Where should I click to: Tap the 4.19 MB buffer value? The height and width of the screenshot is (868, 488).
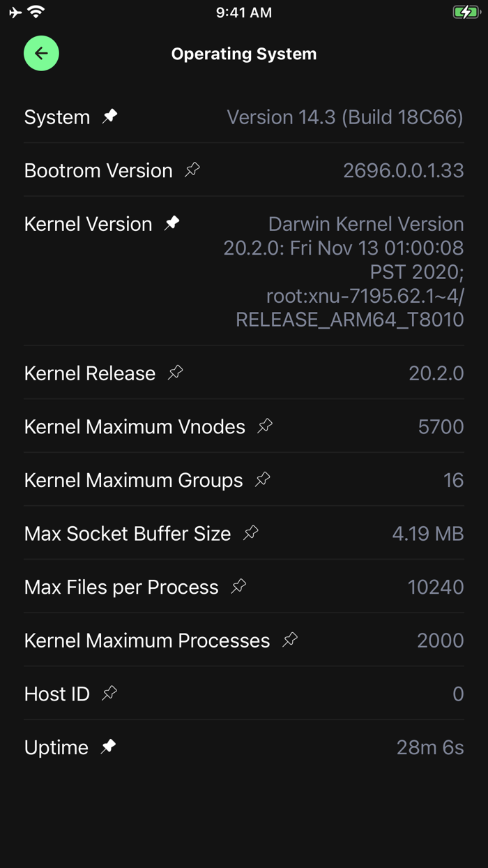tap(427, 534)
